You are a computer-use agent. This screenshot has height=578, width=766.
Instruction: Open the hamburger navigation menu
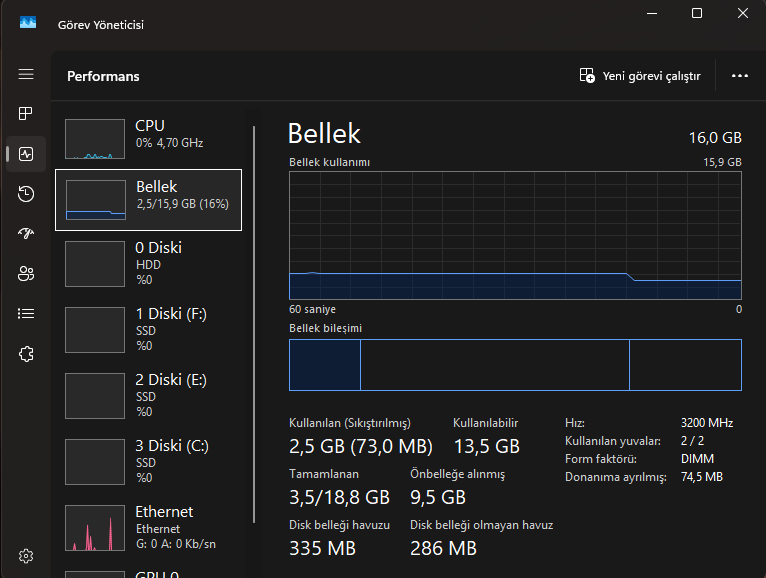26,75
